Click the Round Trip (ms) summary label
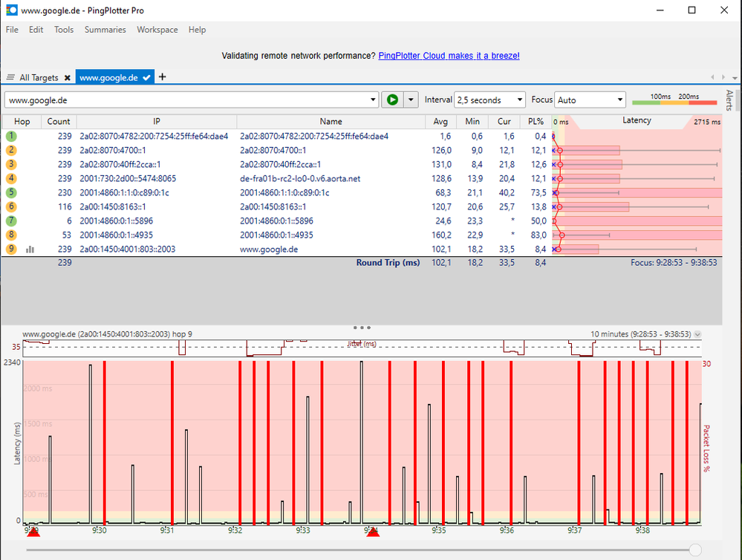The width and height of the screenshot is (742, 560). click(x=388, y=263)
